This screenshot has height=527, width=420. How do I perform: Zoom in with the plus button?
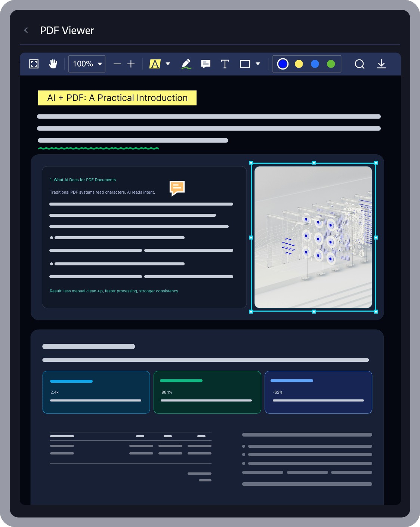pos(131,64)
